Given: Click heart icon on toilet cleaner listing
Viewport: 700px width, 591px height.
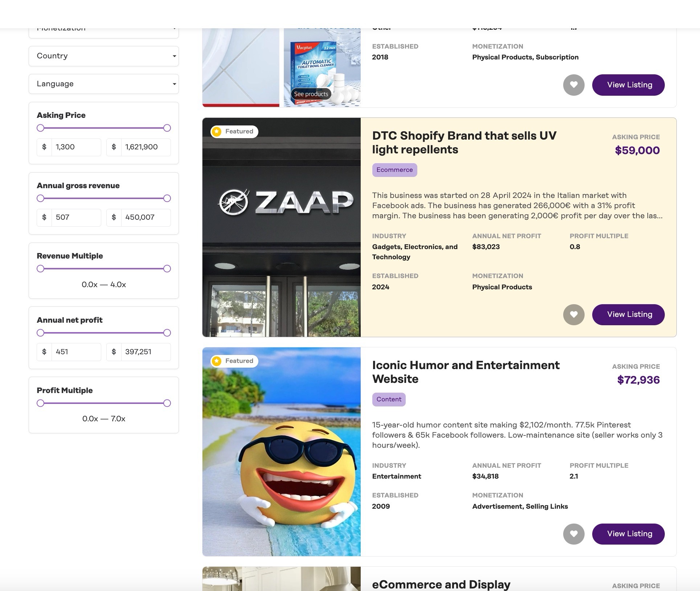Looking at the screenshot, I should 573,85.
